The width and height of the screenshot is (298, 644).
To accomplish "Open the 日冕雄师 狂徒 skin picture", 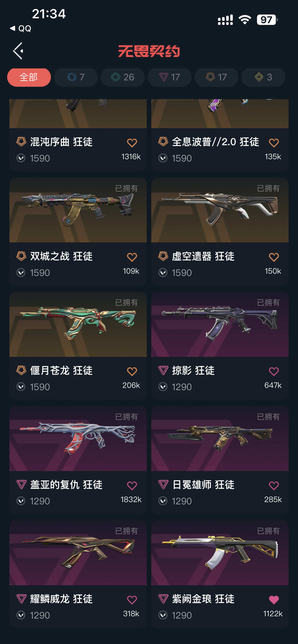I will pos(220,438).
